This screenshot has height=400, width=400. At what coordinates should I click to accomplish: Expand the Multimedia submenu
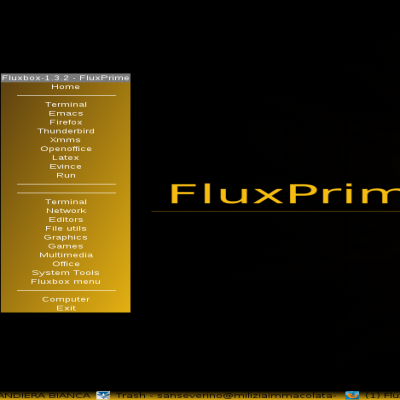point(66,255)
